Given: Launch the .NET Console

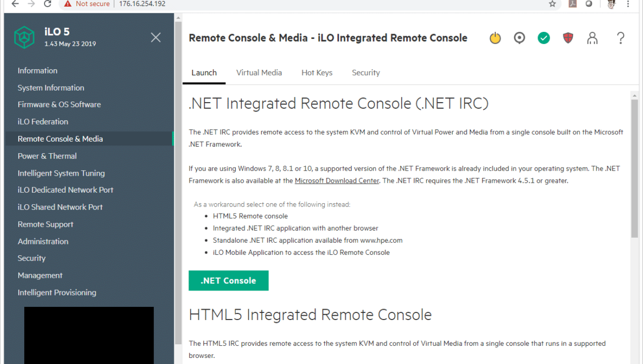Looking at the screenshot, I should pos(229,281).
